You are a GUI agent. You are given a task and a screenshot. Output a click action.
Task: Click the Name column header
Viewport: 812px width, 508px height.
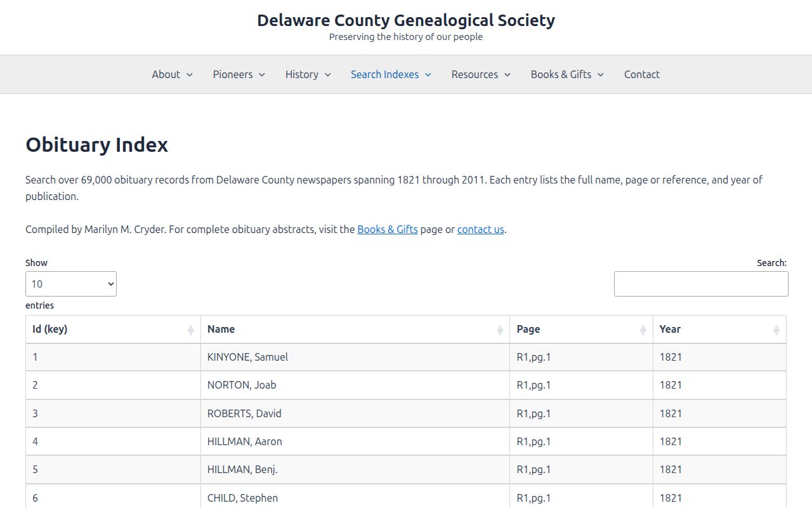(355, 330)
